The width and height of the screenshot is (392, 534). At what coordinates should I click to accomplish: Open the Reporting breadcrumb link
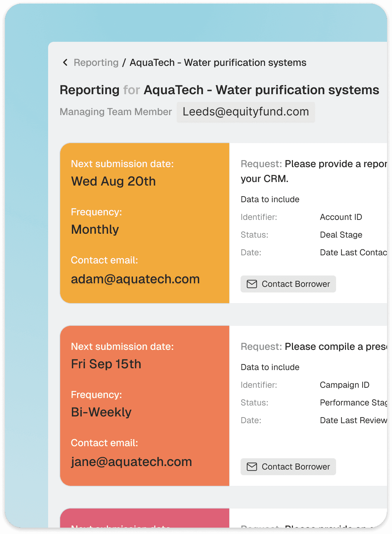(96, 63)
